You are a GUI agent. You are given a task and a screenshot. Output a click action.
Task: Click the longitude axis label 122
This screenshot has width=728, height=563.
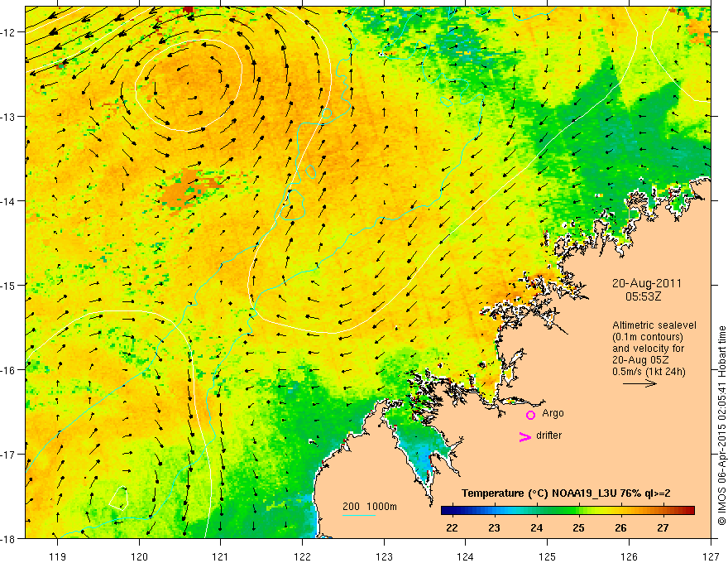[x=302, y=556]
